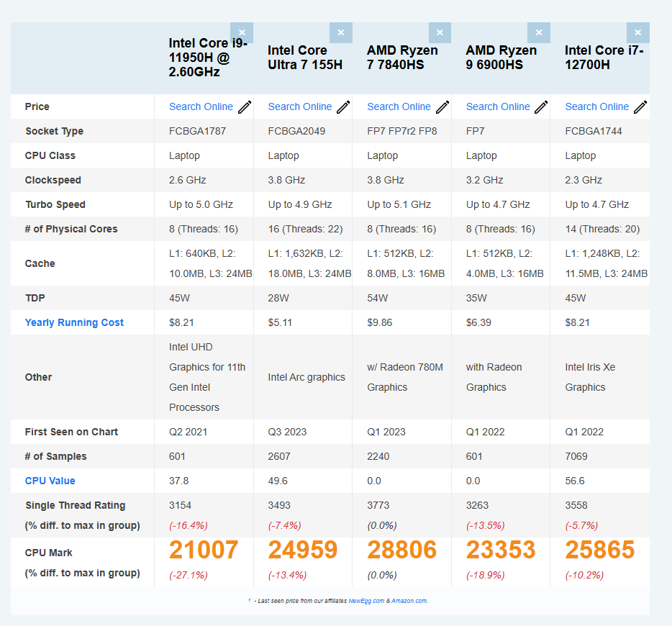The image size is (672, 626).
Task: Click first seen Q3 2023
Action: (287, 432)
